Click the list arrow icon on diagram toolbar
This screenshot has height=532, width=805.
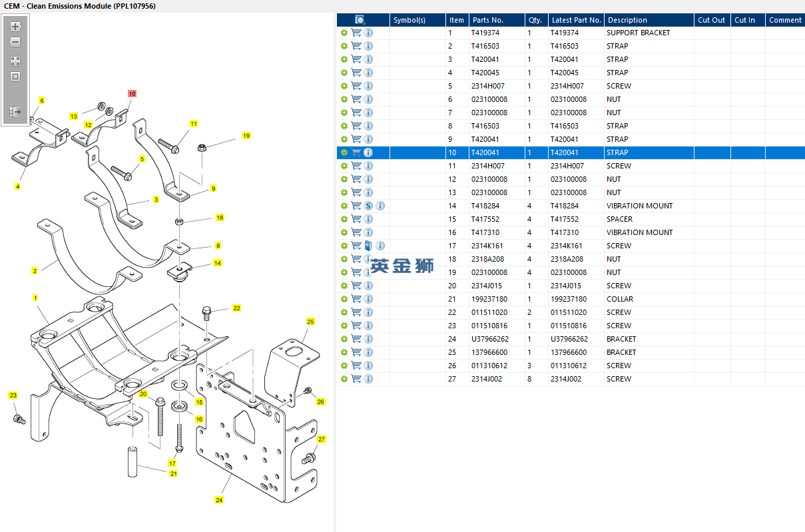[x=15, y=112]
